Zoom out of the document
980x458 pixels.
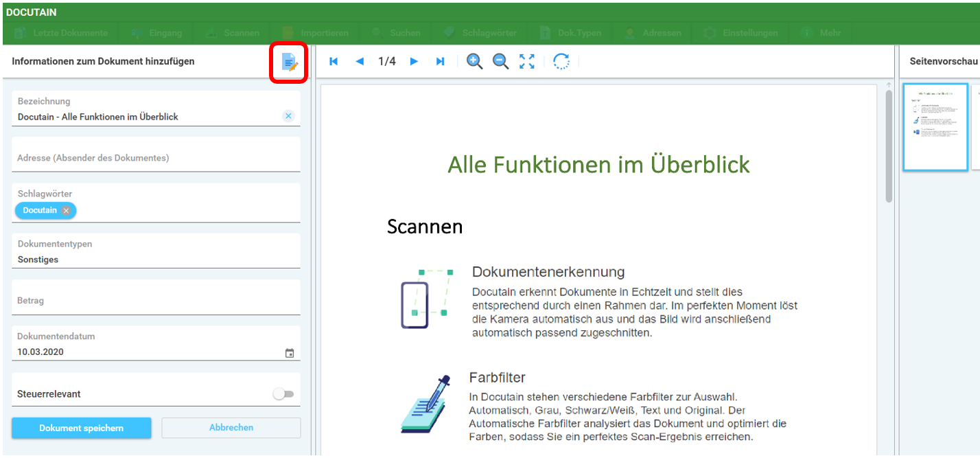501,62
